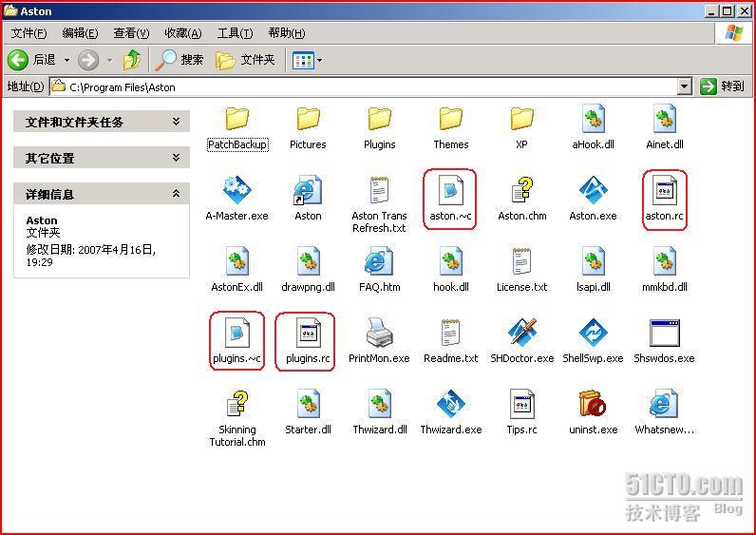Screen dimensions: 756x535
Task: Select the Ainet.dll file icon
Action: pyautogui.click(x=665, y=119)
